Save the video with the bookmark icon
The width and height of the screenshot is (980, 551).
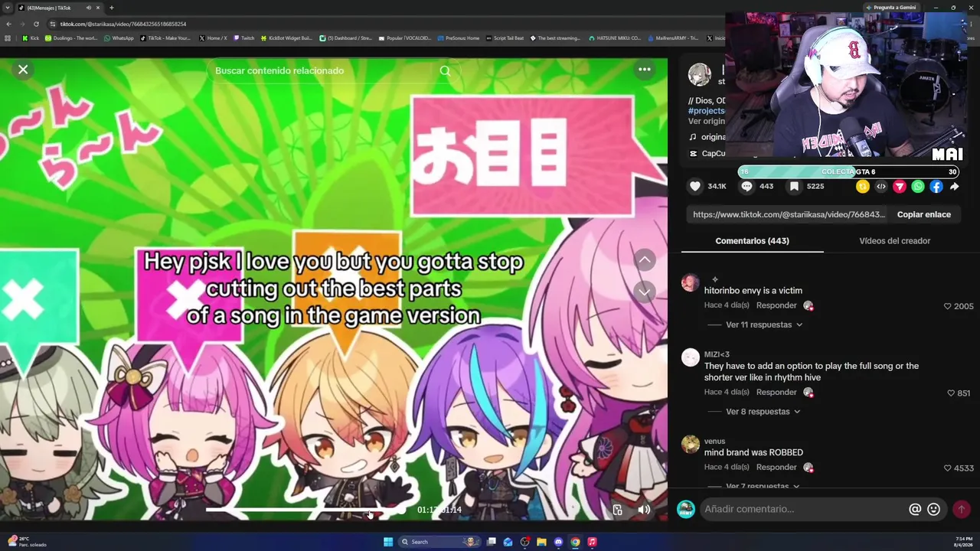point(795,186)
